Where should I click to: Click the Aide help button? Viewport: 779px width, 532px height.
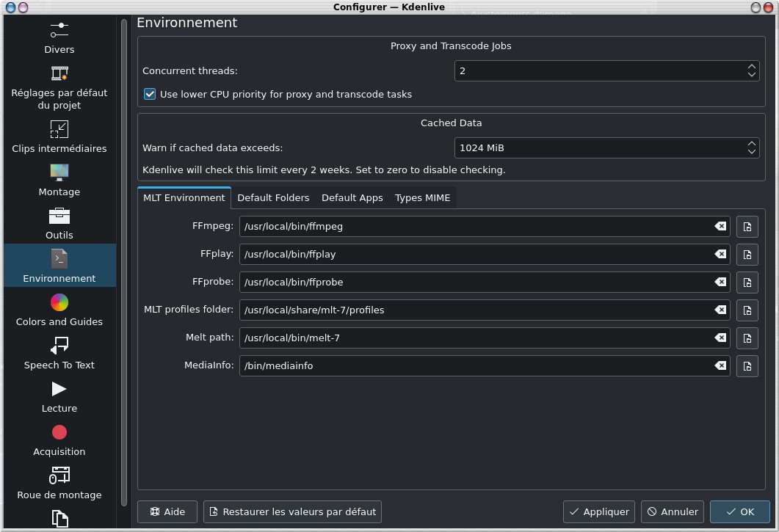[167, 511]
